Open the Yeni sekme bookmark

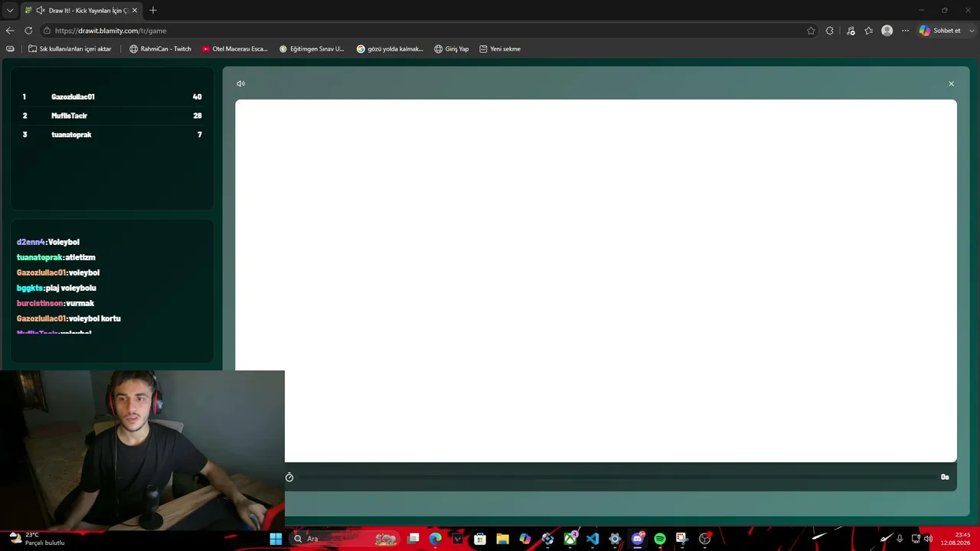coord(500,49)
